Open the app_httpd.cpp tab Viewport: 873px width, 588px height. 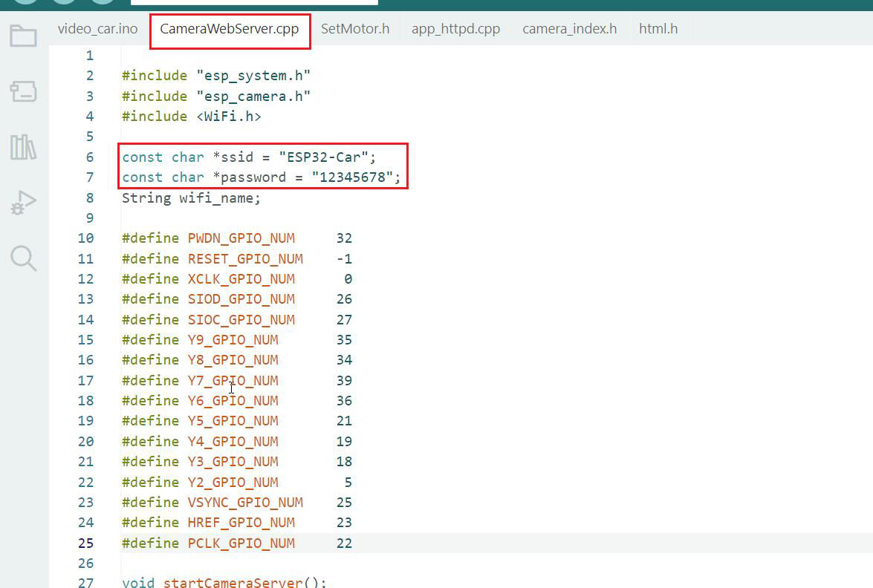tap(455, 29)
